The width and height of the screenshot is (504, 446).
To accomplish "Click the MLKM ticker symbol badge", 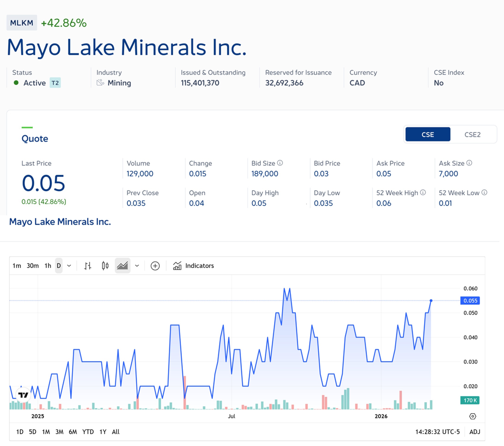I will point(22,23).
